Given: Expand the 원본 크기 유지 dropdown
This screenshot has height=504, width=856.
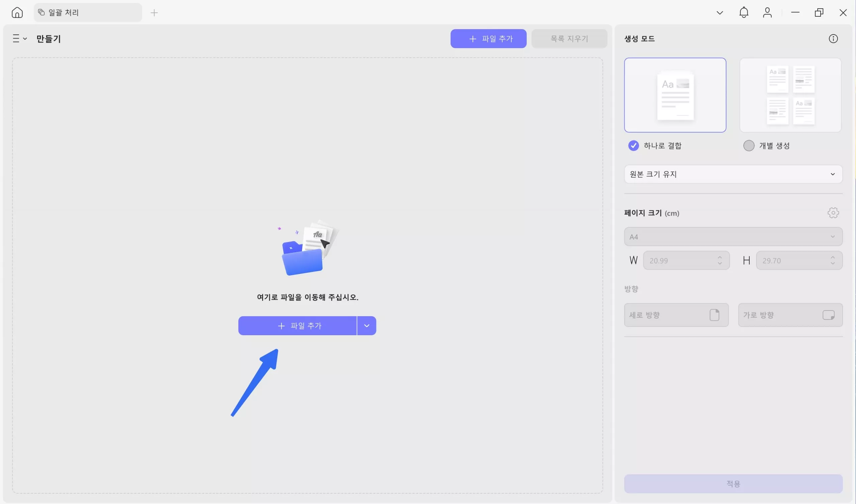Looking at the screenshot, I should (733, 174).
